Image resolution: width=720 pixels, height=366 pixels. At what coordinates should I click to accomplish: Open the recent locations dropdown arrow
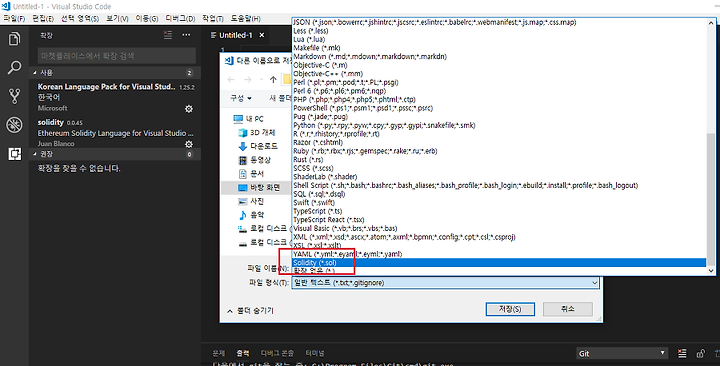(x=261, y=80)
